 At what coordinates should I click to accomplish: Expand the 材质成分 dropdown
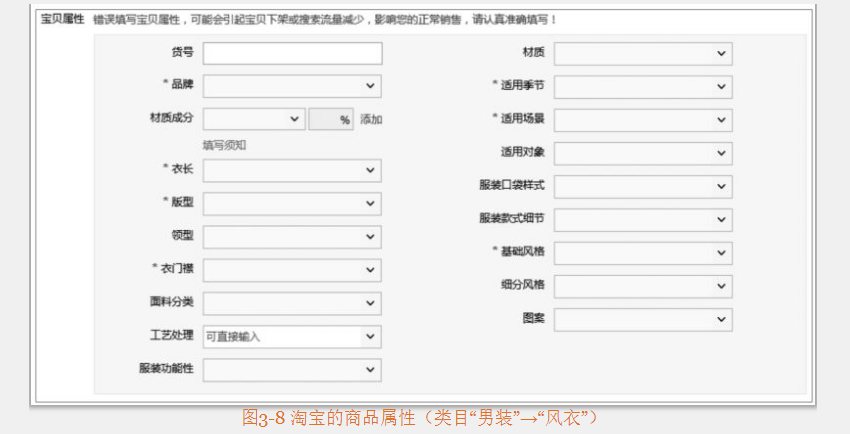(x=253, y=119)
